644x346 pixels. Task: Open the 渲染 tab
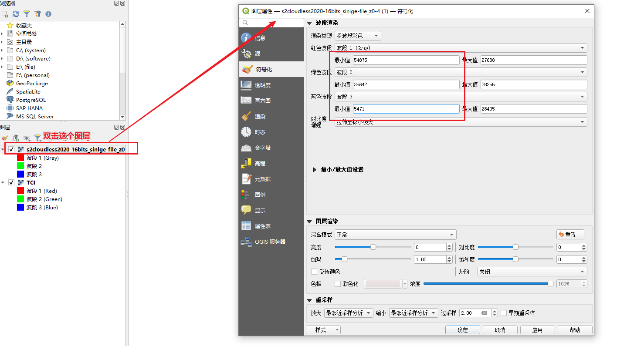(x=271, y=116)
